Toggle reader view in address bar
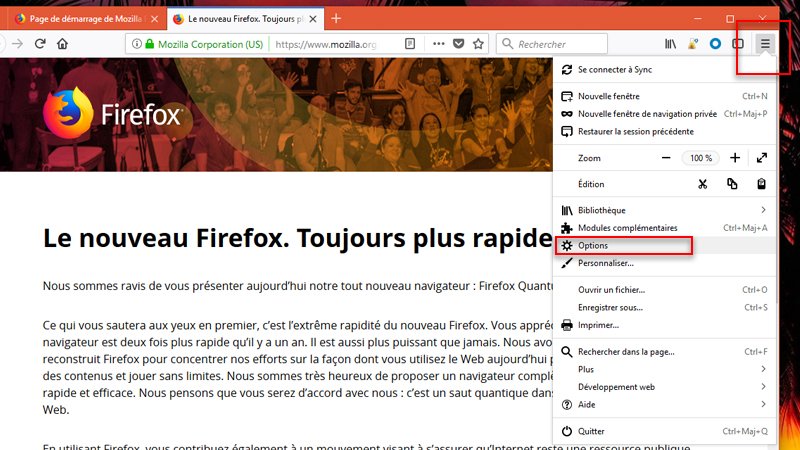 point(410,44)
